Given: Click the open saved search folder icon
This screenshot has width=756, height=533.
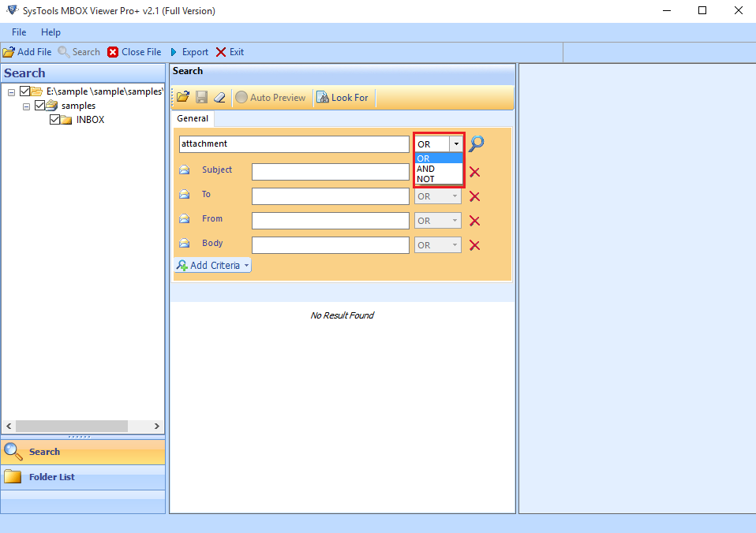Looking at the screenshot, I should coord(183,97).
